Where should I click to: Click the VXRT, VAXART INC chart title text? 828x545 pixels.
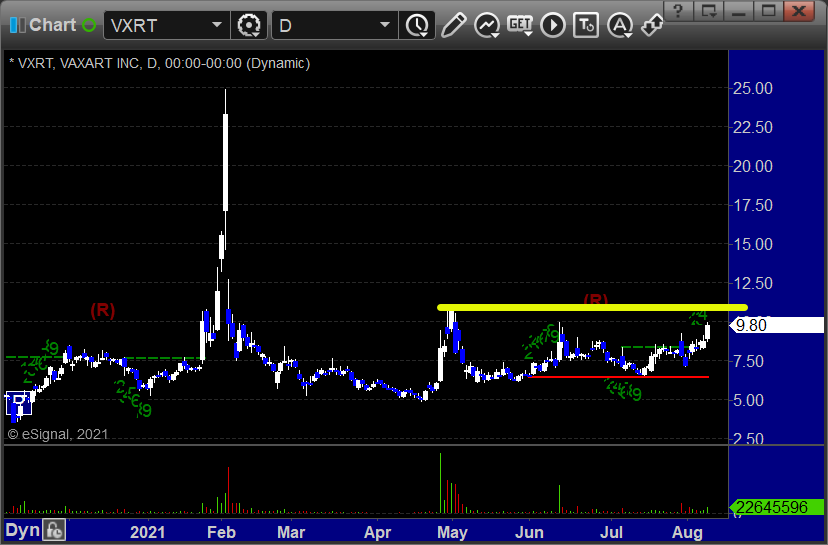(159, 63)
